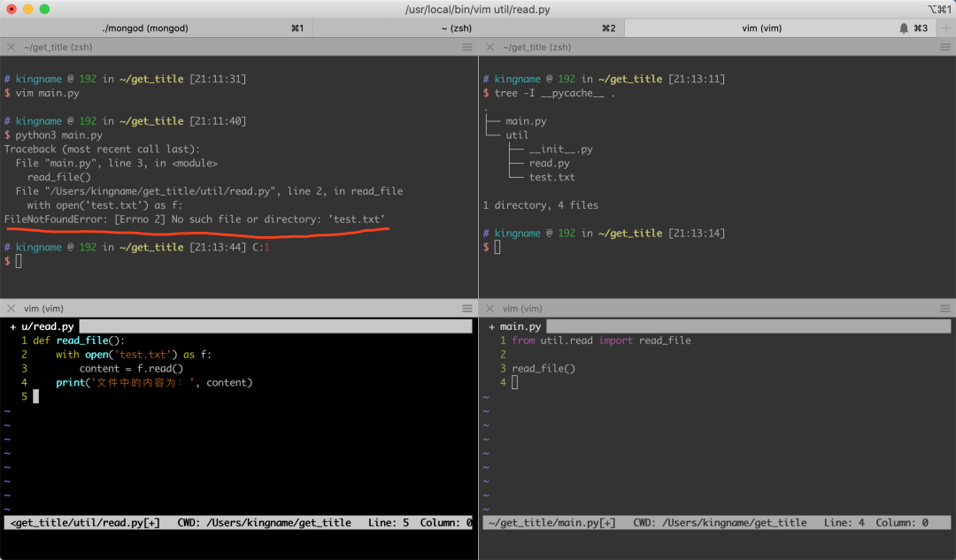The height and width of the screenshot is (560, 956).
Task: Click 'main.py' in the tree output
Action: click(x=526, y=121)
